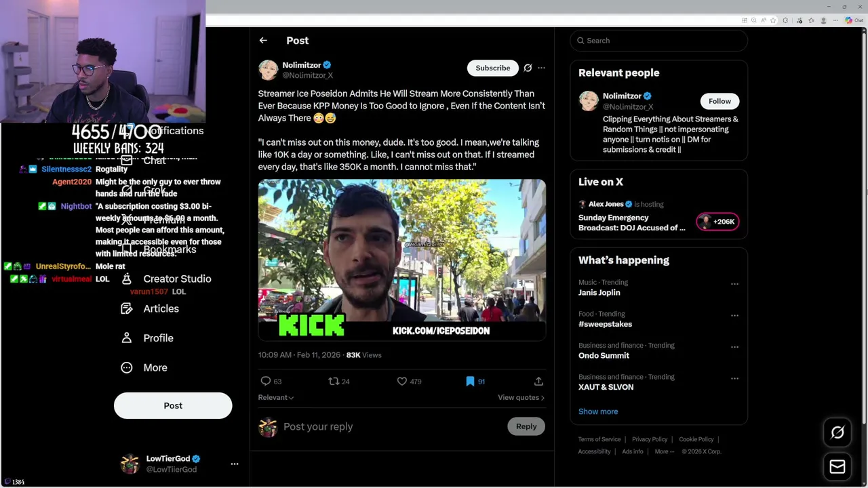Image resolution: width=868 pixels, height=488 pixels.
Task: Click the X Search box
Action: 658,41
